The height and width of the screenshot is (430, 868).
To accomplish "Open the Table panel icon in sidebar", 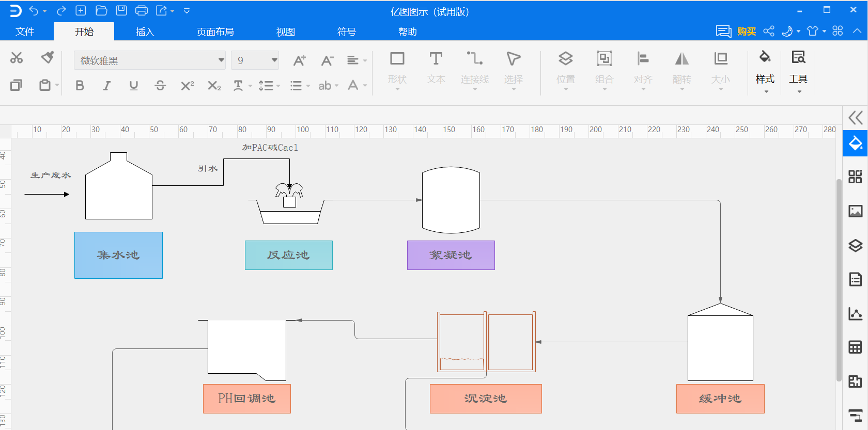I will tap(855, 347).
